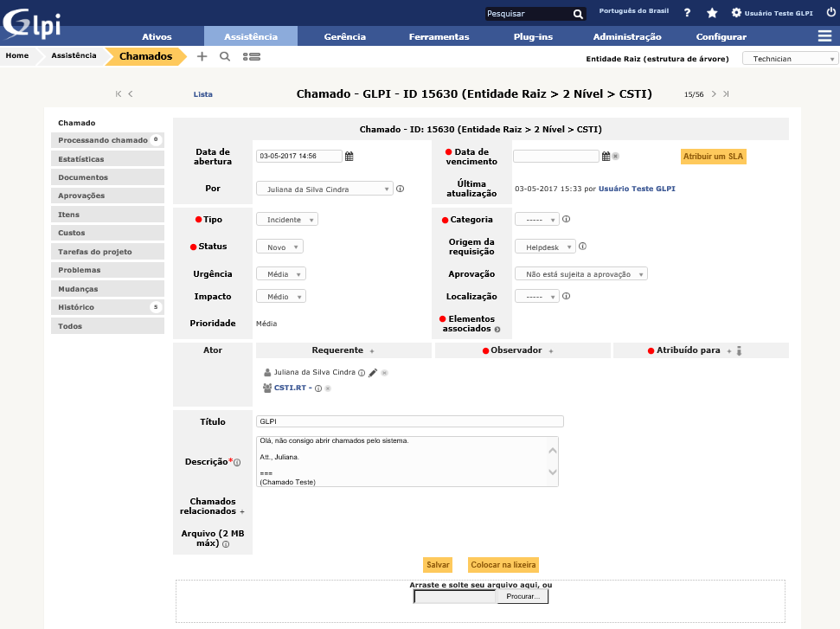Open calendar picker for Data de abertura
This screenshot has height=629, width=840.
coord(349,157)
